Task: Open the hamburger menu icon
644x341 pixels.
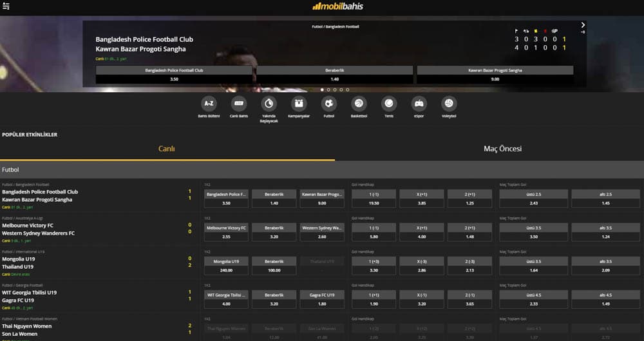Action: click(x=6, y=6)
